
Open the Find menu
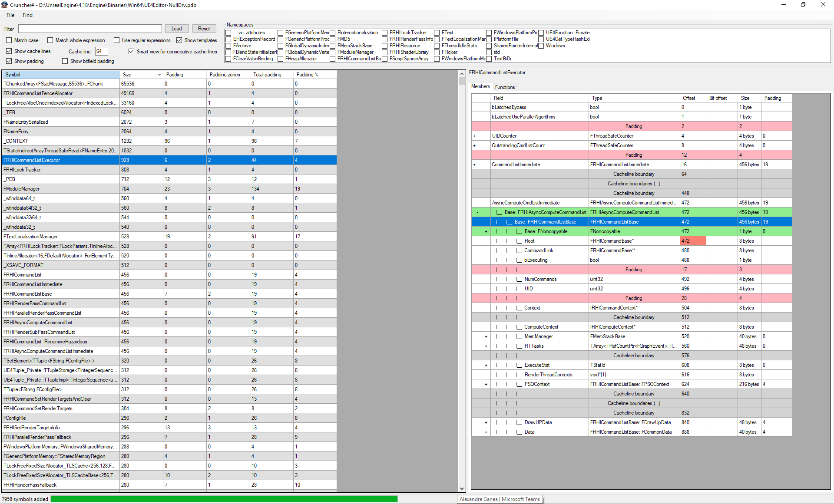[27, 15]
